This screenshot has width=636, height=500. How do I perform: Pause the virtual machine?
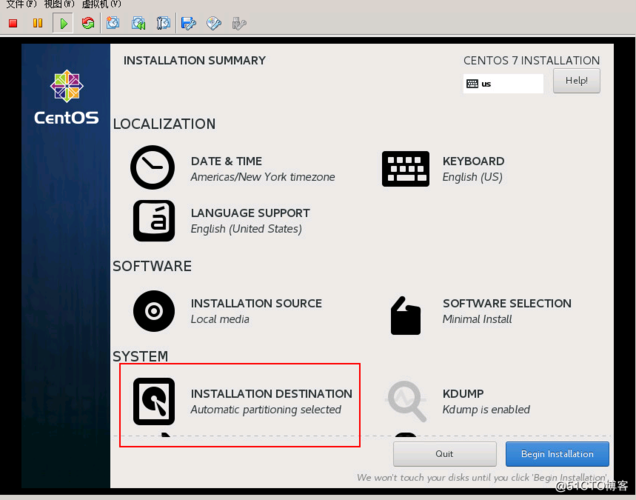pyautogui.click(x=38, y=23)
